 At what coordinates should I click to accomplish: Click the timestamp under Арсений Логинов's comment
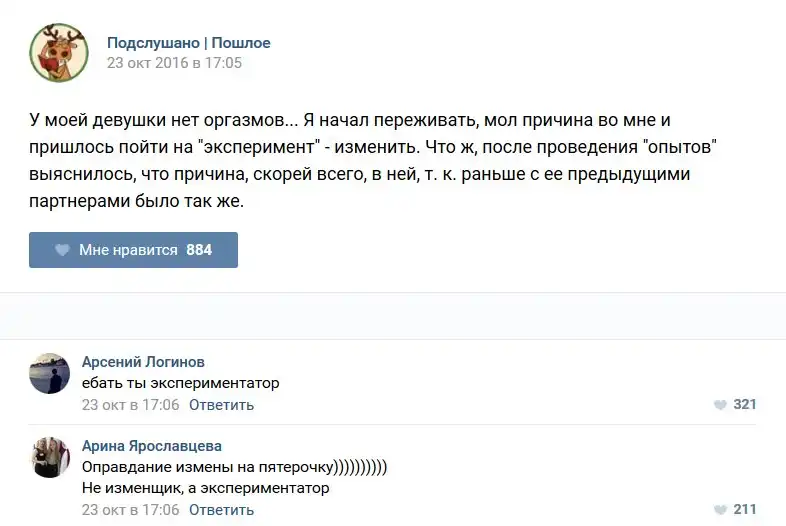[130, 405]
